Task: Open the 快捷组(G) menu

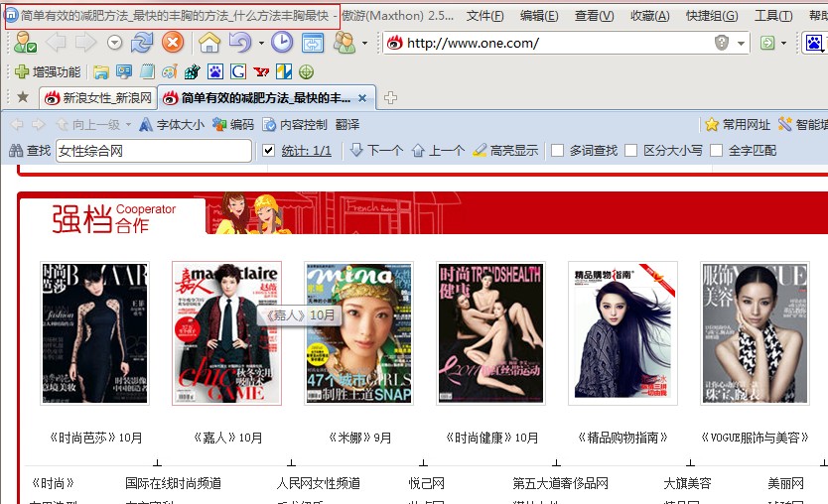Action: (712, 16)
